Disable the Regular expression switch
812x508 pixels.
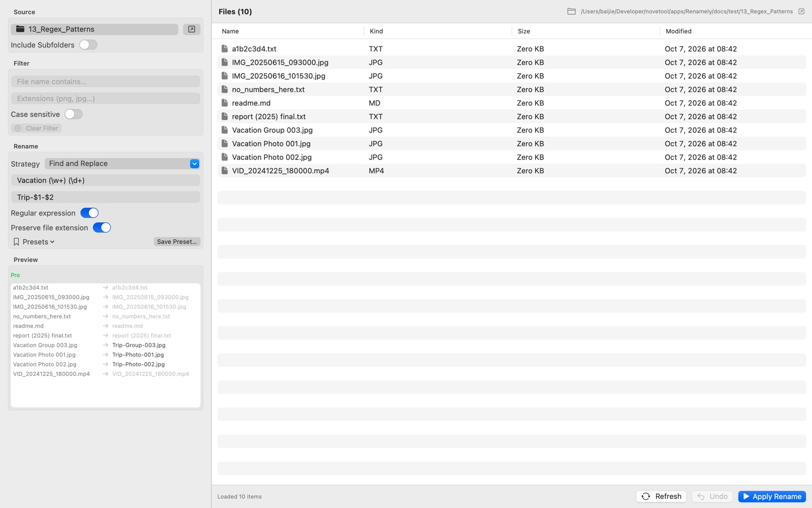89,213
